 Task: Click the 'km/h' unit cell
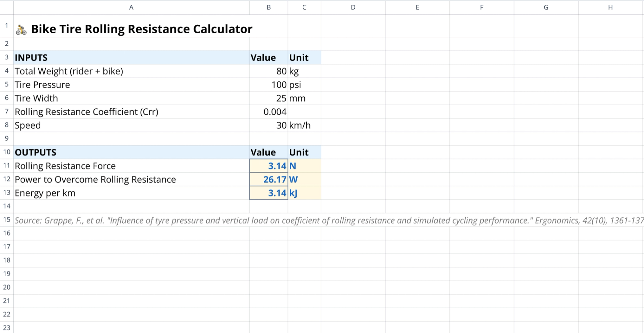tap(304, 126)
